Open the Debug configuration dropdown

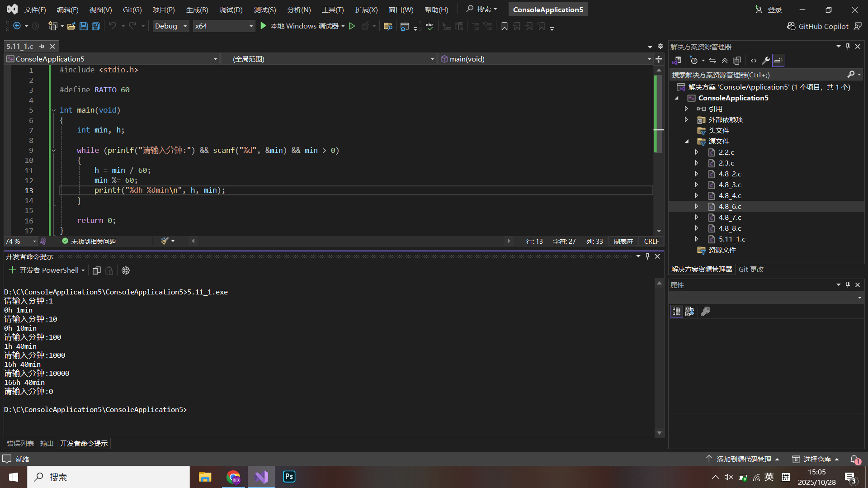pos(171,26)
